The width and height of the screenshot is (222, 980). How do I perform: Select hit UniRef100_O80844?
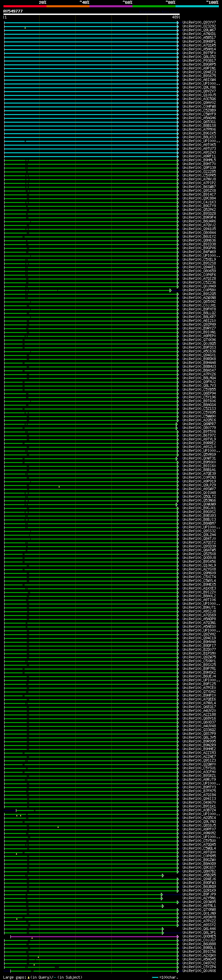(199, 233)
